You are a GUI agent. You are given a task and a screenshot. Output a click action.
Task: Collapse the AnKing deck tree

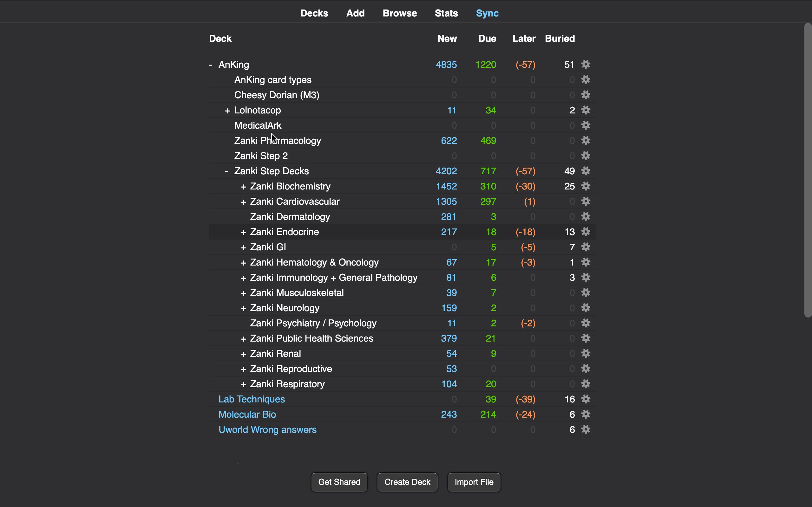tap(211, 65)
